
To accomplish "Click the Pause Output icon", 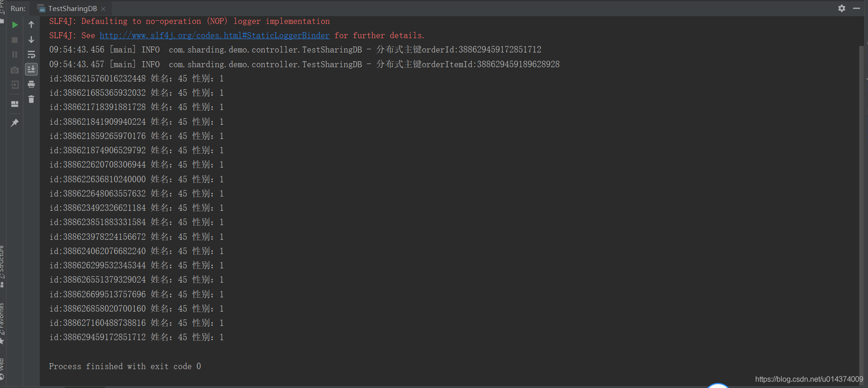I will (15, 55).
